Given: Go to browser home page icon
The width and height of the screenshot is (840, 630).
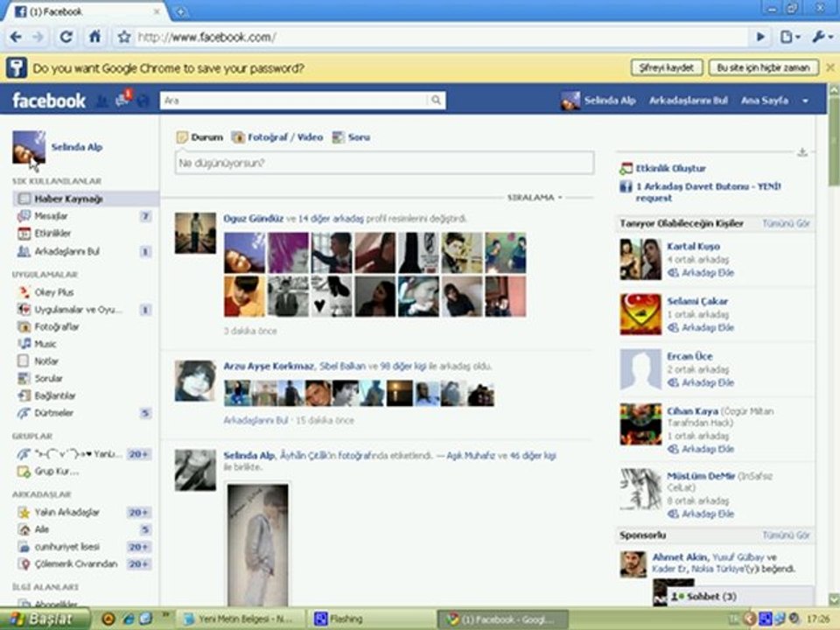Looking at the screenshot, I should [x=94, y=37].
